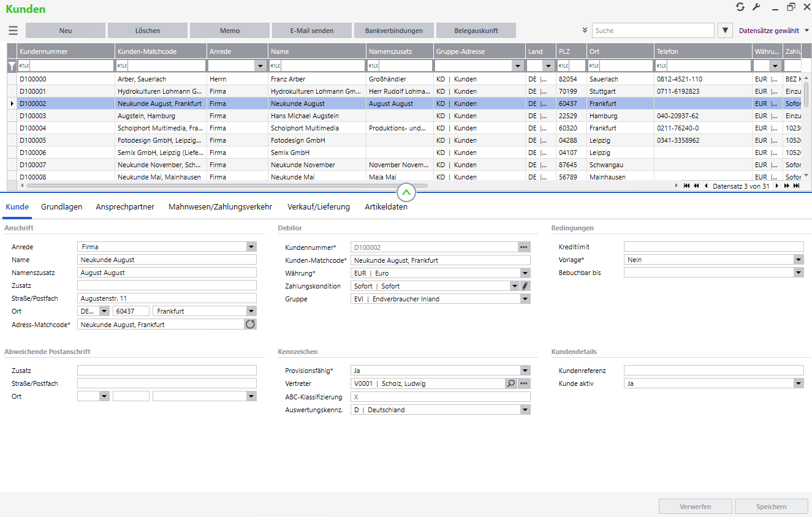
Task: Click the Kreditlimit input field
Action: point(713,247)
